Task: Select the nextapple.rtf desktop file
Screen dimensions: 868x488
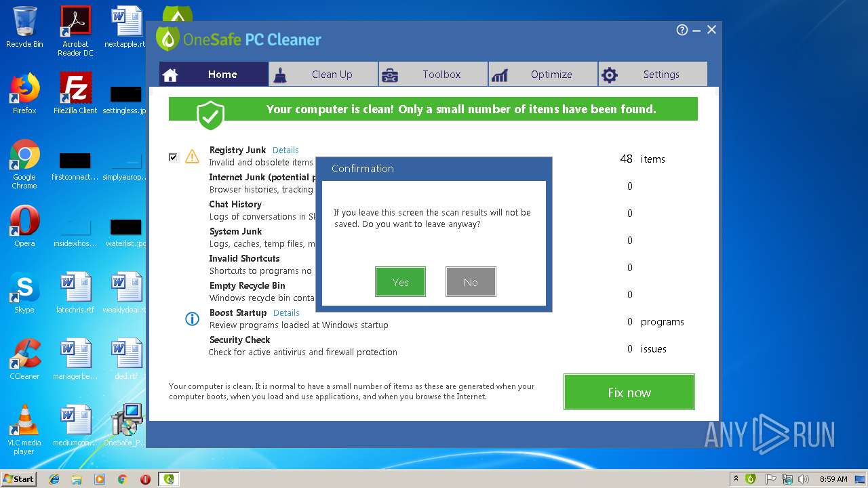Action: (x=125, y=27)
